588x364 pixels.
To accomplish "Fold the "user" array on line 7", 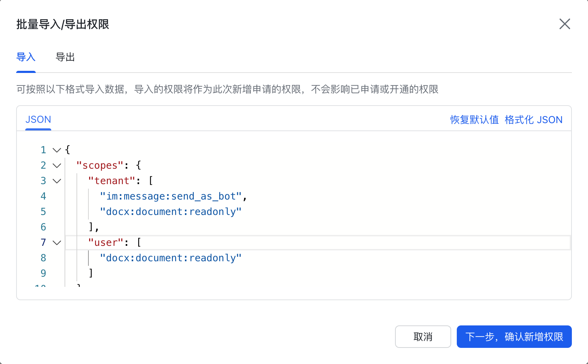I will [x=57, y=243].
